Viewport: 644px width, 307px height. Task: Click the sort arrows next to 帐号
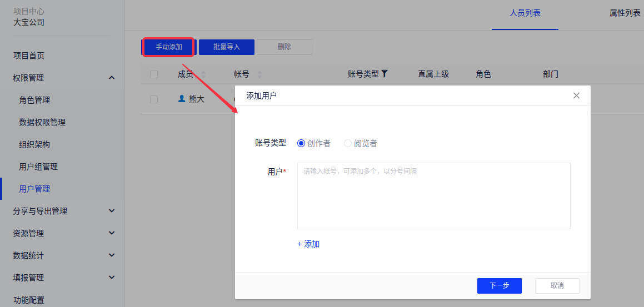coord(259,74)
